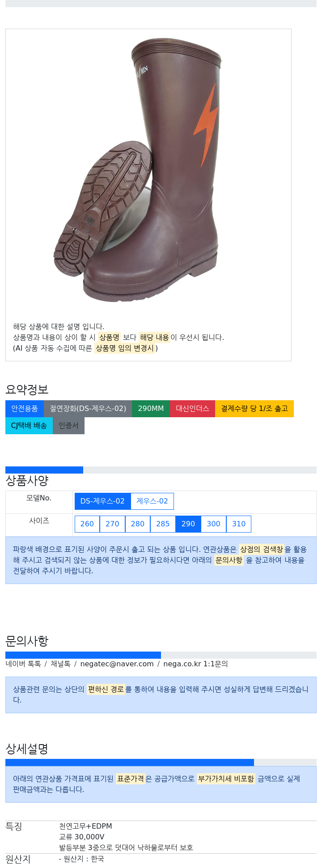The image size is (322, 868).
Task: Select the 안전용품 category tag
Action: click(25, 409)
